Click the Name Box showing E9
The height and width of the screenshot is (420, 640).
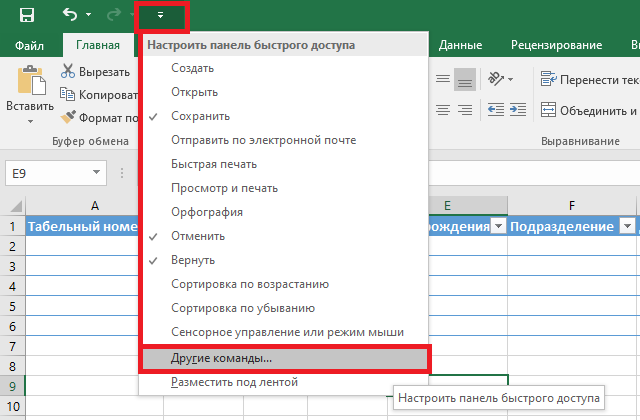point(47,173)
